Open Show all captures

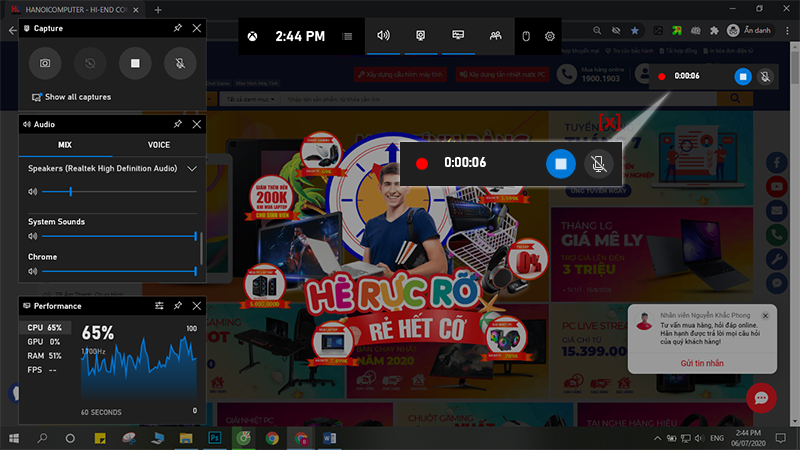(71, 97)
